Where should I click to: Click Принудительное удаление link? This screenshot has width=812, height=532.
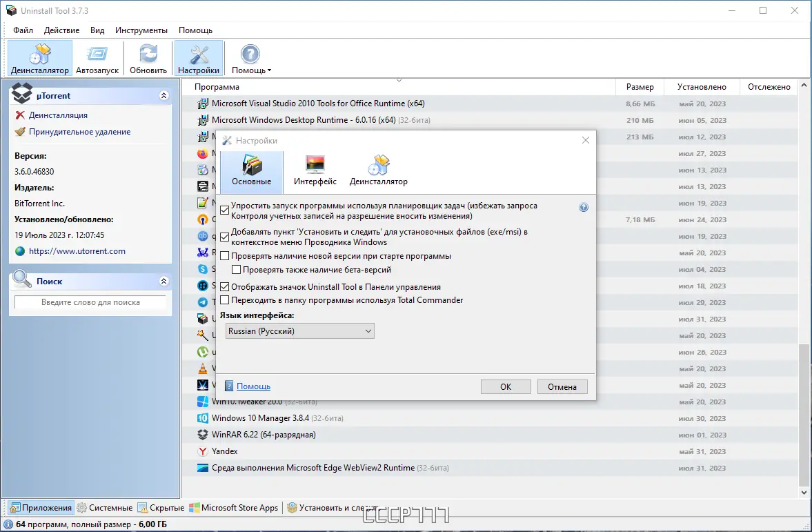80,132
